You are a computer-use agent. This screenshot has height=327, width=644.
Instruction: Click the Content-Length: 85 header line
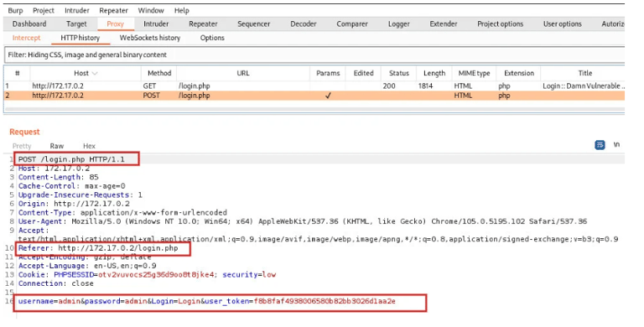(59, 177)
